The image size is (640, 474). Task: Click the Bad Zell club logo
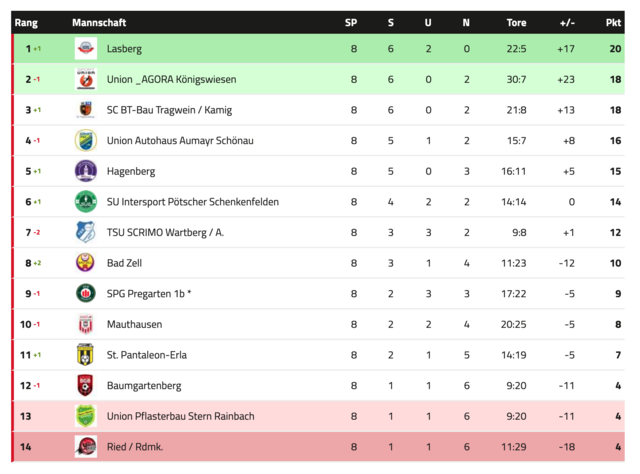point(86,263)
